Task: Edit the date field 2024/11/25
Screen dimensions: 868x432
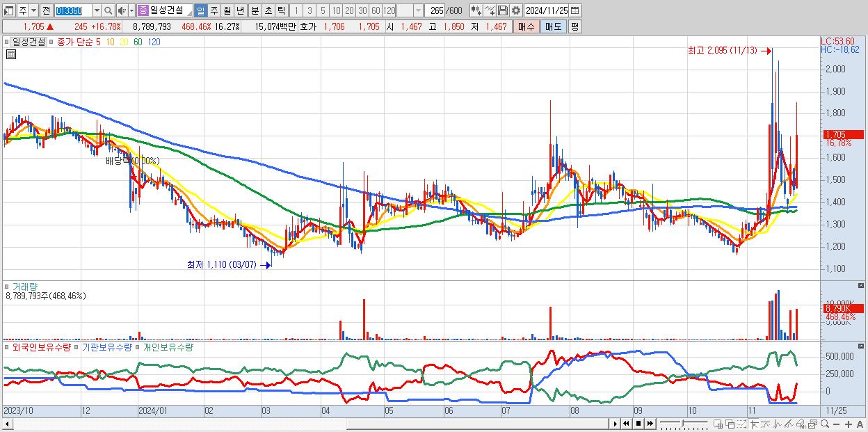Action: click(x=547, y=11)
